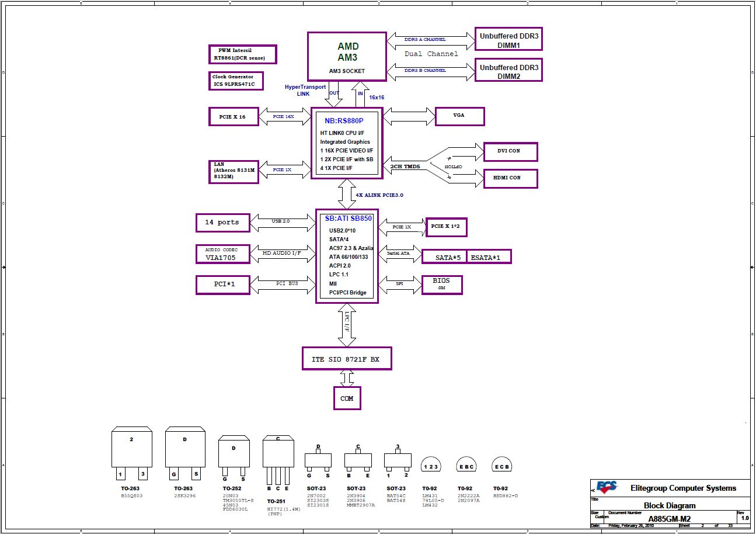Viewport: 756px width, 534px height.
Task: Click the VGA output block
Action: [460, 116]
